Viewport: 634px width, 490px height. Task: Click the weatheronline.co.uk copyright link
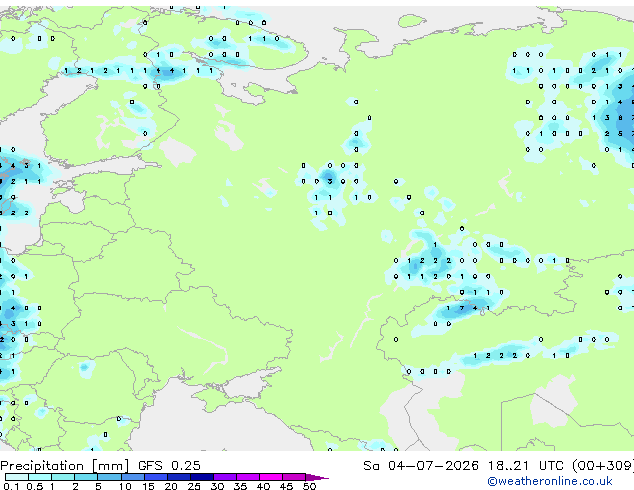549,482
